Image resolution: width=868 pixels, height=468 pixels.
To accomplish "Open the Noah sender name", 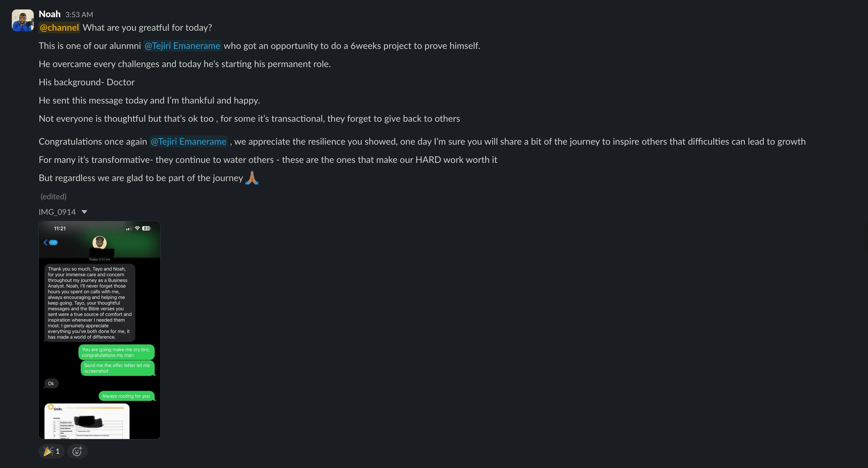I will coord(50,14).
